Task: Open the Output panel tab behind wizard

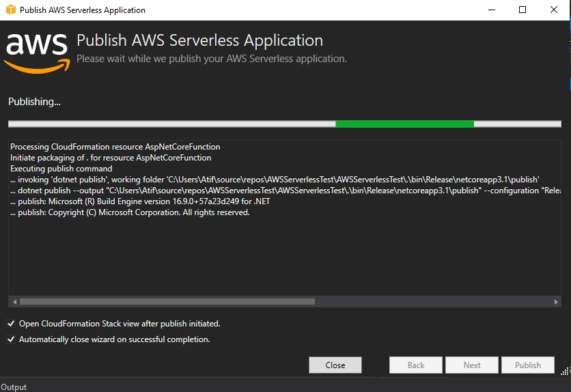Action: (14, 387)
